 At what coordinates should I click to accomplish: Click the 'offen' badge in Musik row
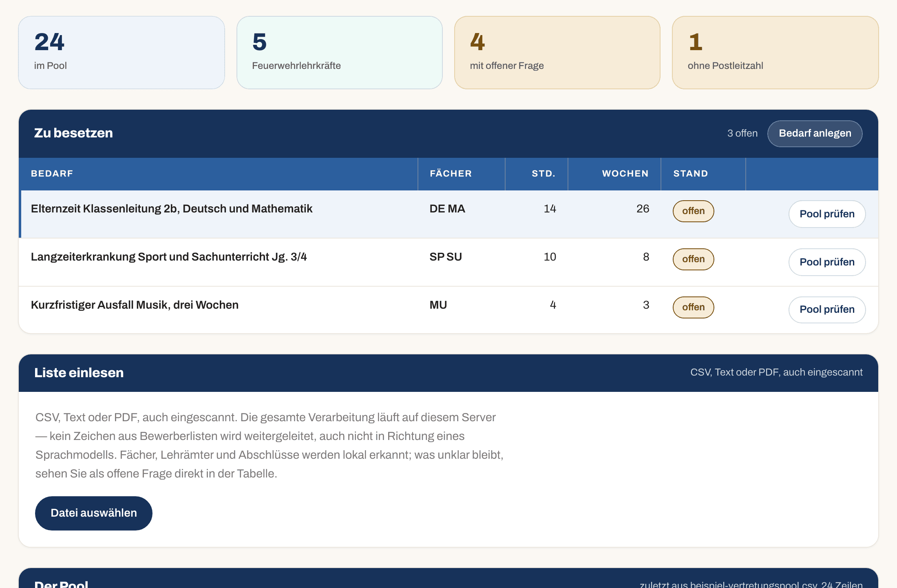[693, 307]
